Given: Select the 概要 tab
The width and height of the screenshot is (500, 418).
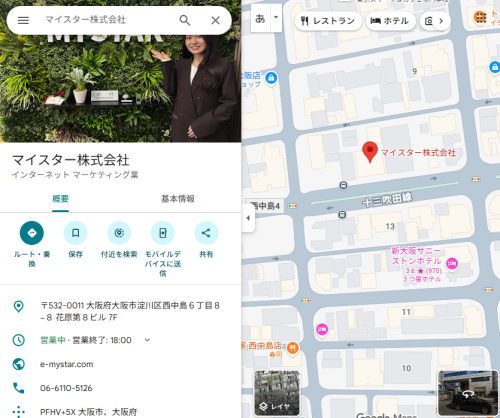Looking at the screenshot, I should click(x=60, y=199).
